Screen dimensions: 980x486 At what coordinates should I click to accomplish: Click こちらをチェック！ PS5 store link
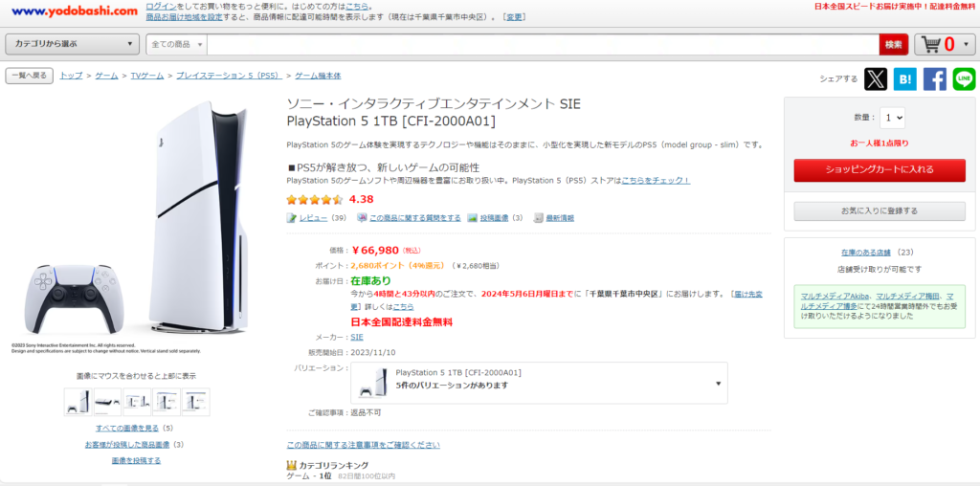coord(656,181)
